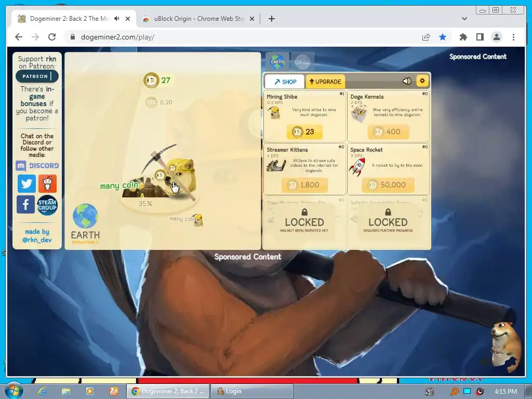Image resolution: width=532 pixels, height=399 pixels.
Task: Mute game sound with speaker icon
Action: pos(406,81)
